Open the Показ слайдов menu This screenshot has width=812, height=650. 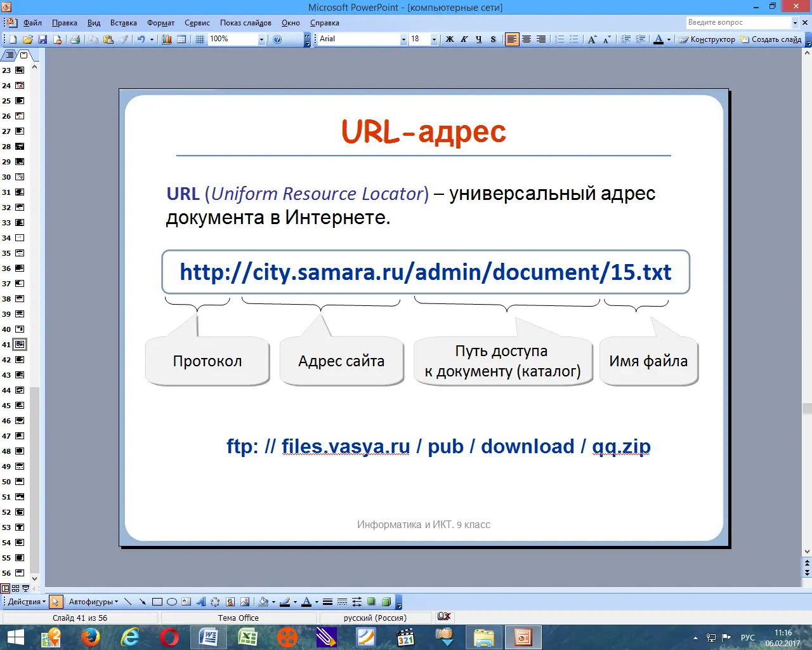click(246, 23)
